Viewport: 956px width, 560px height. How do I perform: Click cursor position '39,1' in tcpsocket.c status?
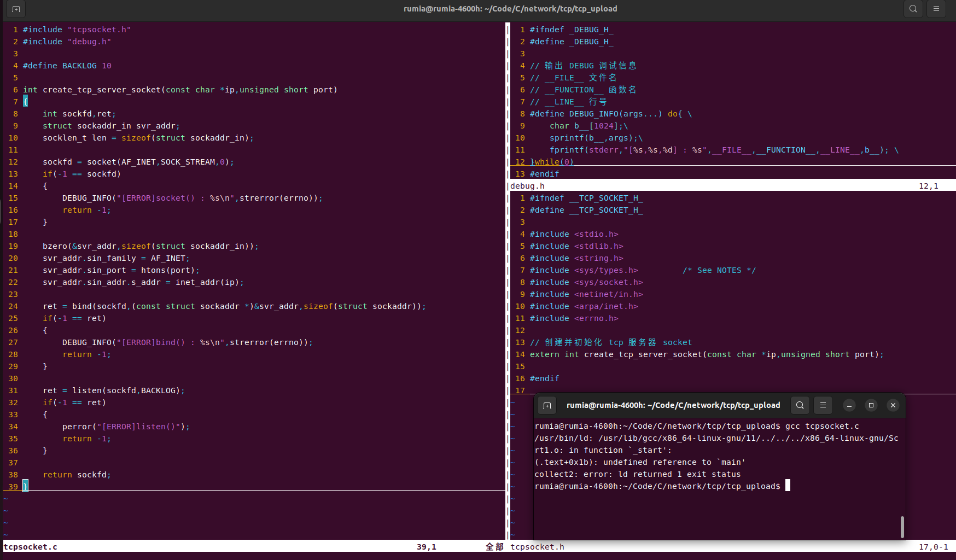427,547
